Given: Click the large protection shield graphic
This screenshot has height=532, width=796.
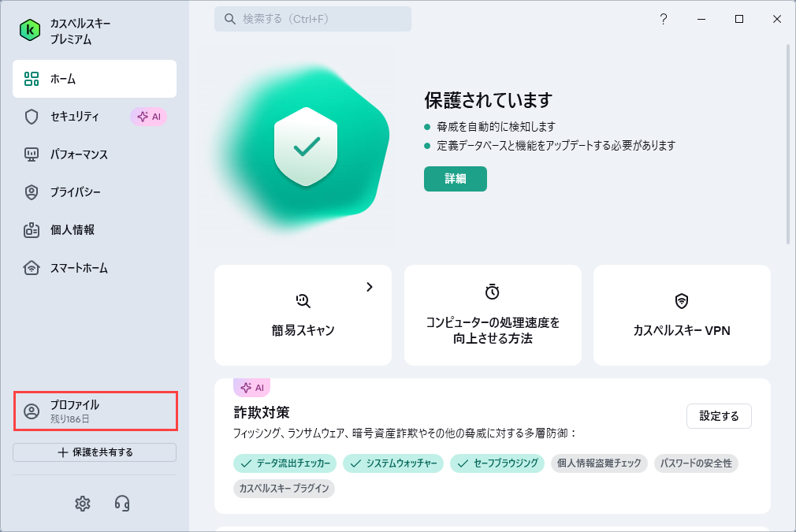Looking at the screenshot, I should [x=306, y=146].
